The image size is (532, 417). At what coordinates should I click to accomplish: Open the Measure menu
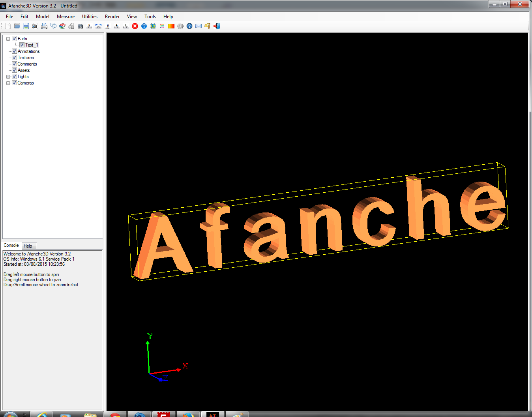[x=66, y=17]
